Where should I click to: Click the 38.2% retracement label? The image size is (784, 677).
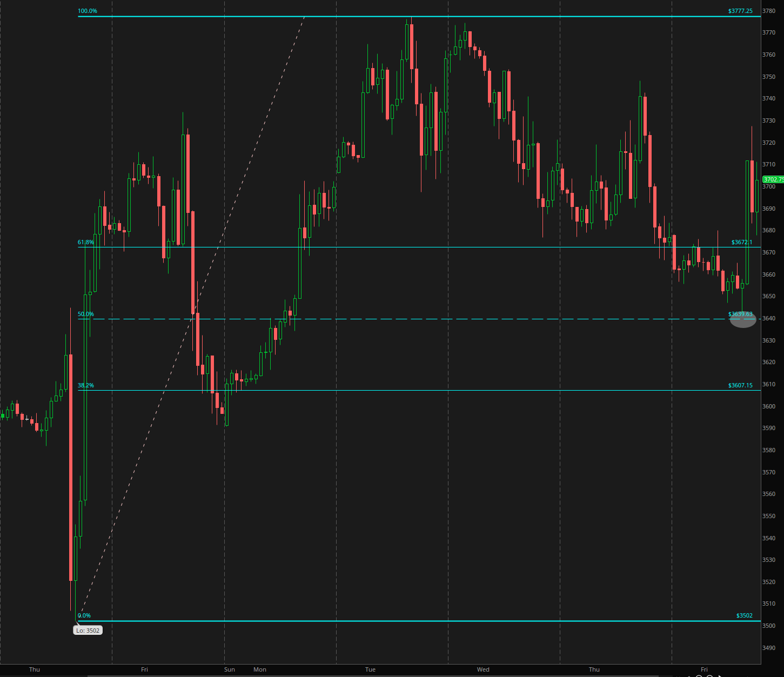[x=86, y=385]
